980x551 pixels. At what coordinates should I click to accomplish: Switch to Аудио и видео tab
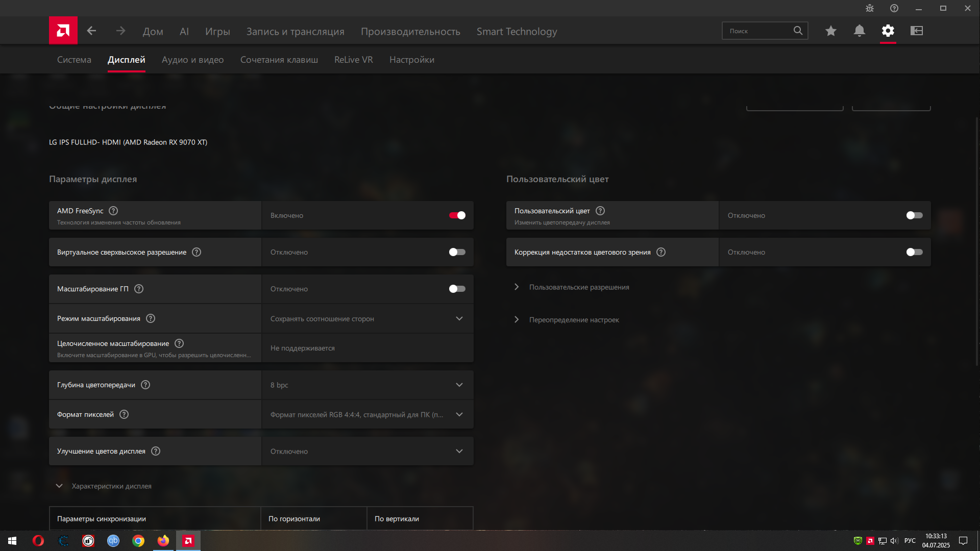193,60
